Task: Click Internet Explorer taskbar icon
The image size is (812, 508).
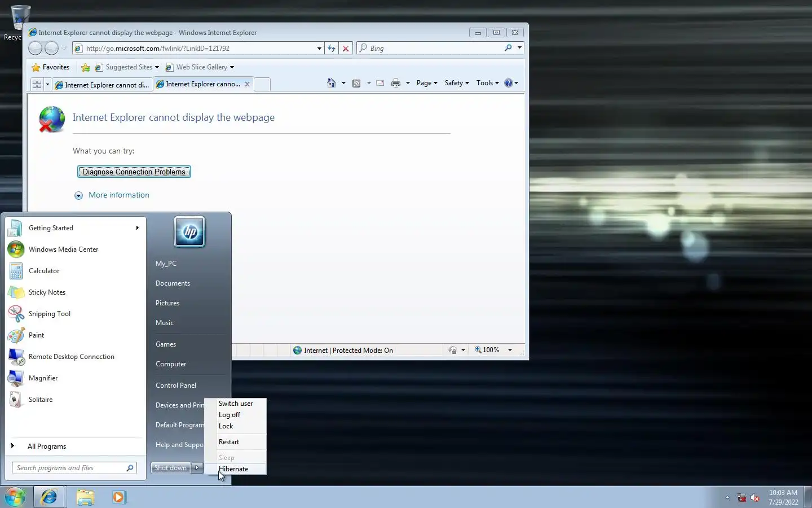Action: (x=49, y=497)
